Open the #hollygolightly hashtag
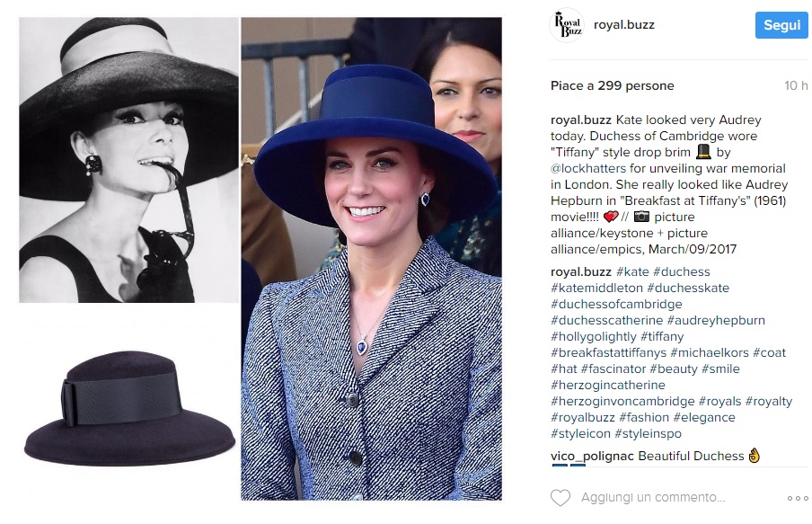812x524 pixels. pyautogui.click(x=594, y=336)
